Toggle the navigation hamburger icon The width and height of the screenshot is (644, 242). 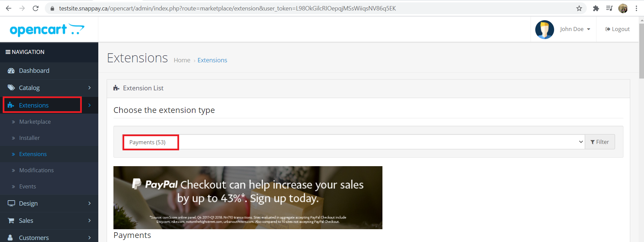point(8,52)
